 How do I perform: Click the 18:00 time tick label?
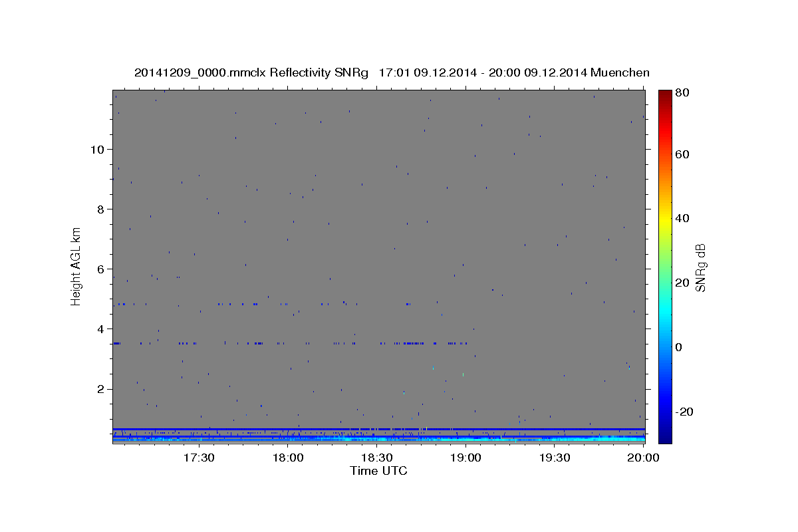coord(288,458)
